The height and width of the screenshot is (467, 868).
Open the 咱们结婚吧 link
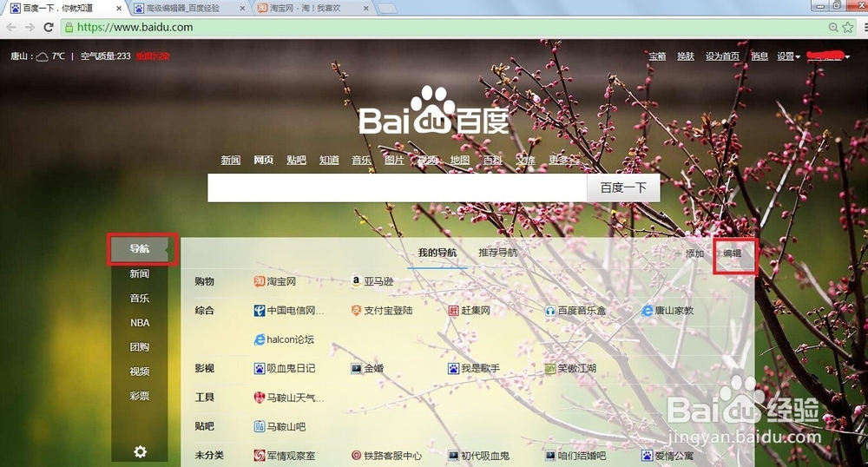582,456
